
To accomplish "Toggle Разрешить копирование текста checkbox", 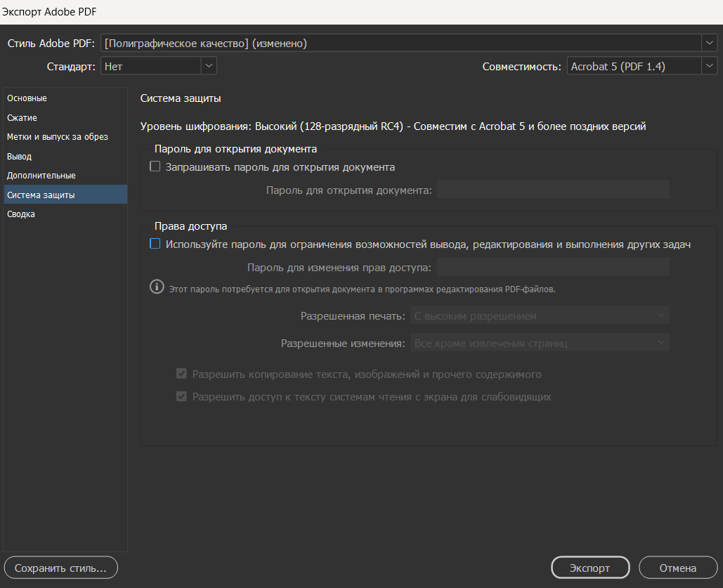I will pyautogui.click(x=181, y=374).
